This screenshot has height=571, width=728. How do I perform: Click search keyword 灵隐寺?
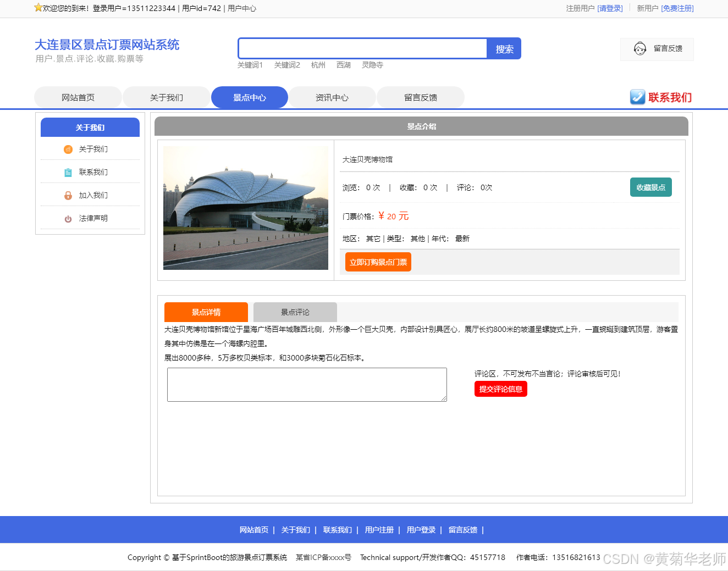pos(373,65)
